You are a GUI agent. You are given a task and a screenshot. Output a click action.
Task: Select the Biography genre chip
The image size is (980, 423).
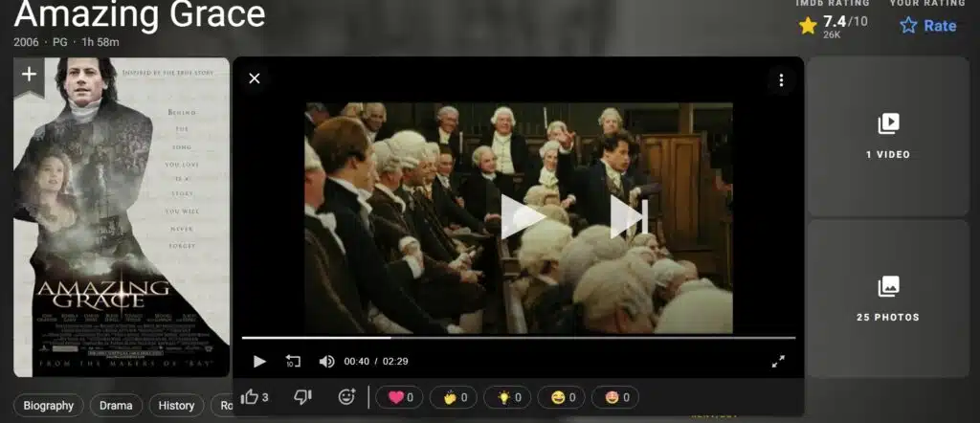coord(49,406)
